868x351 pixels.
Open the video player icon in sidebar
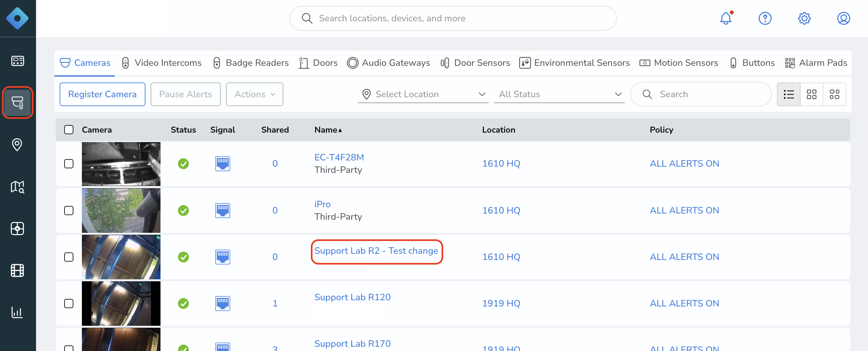coord(17,229)
